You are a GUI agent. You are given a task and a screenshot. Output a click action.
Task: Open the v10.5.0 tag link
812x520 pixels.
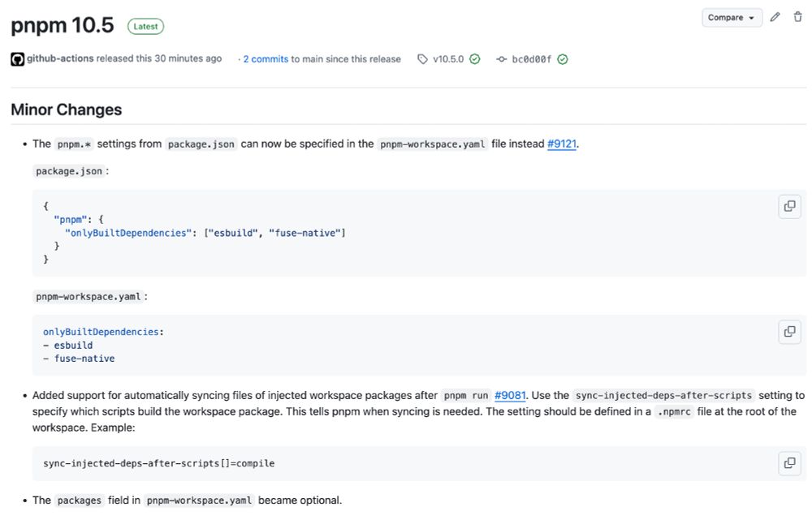pos(448,59)
